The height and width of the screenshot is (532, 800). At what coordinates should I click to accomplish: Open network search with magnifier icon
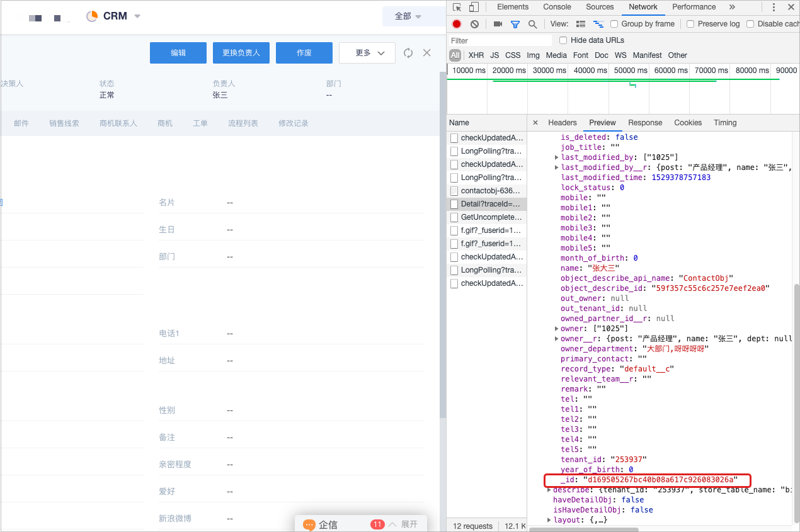[532, 24]
